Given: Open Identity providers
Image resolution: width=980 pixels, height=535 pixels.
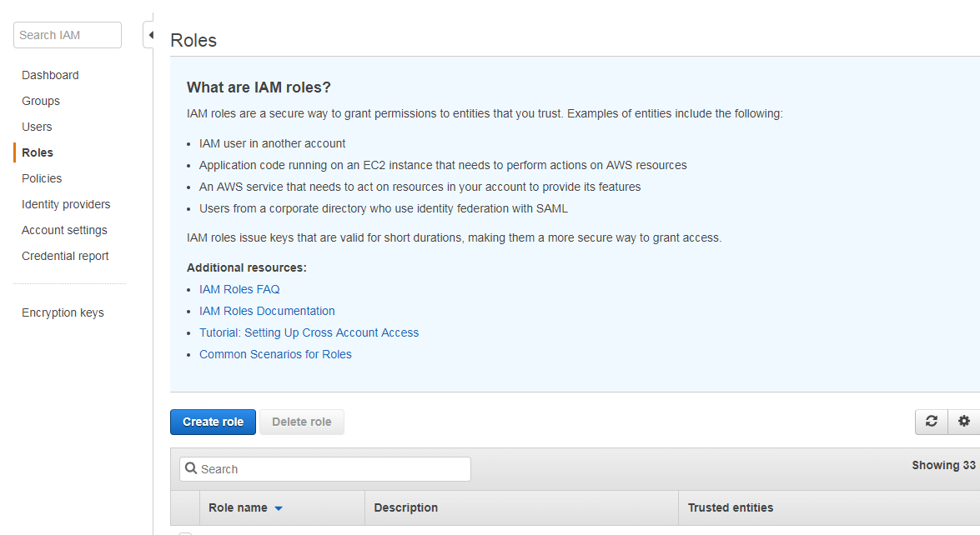Looking at the screenshot, I should coord(66,204).
